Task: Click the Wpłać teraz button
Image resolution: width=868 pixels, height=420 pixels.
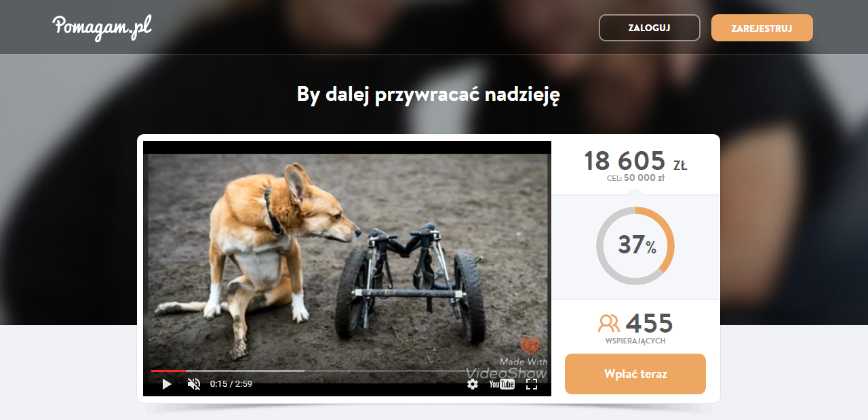Action: [x=635, y=374]
